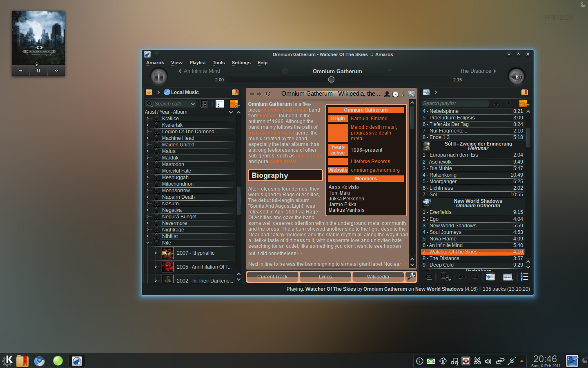The image size is (588, 368).
Task: Toggle merged collection view icon
Action: [x=220, y=104]
